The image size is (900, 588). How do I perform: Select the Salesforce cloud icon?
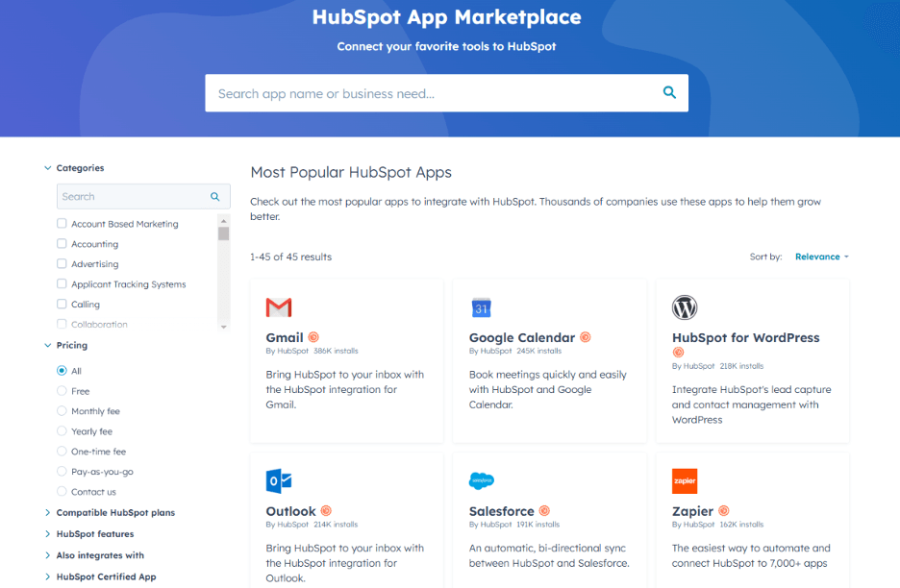[481, 479]
